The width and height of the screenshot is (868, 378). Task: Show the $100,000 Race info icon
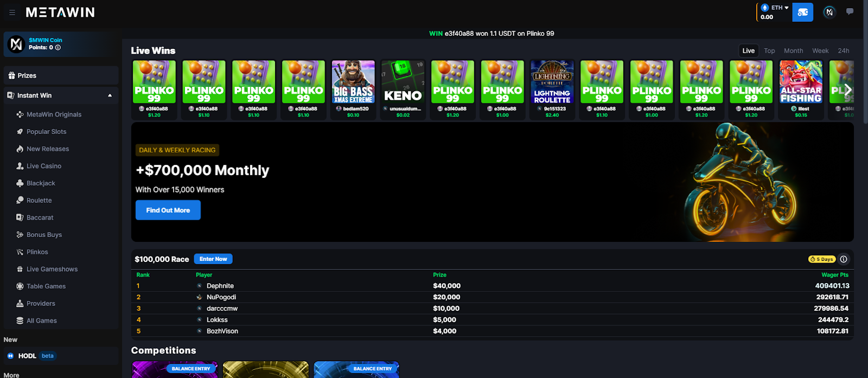click(844, 259)
